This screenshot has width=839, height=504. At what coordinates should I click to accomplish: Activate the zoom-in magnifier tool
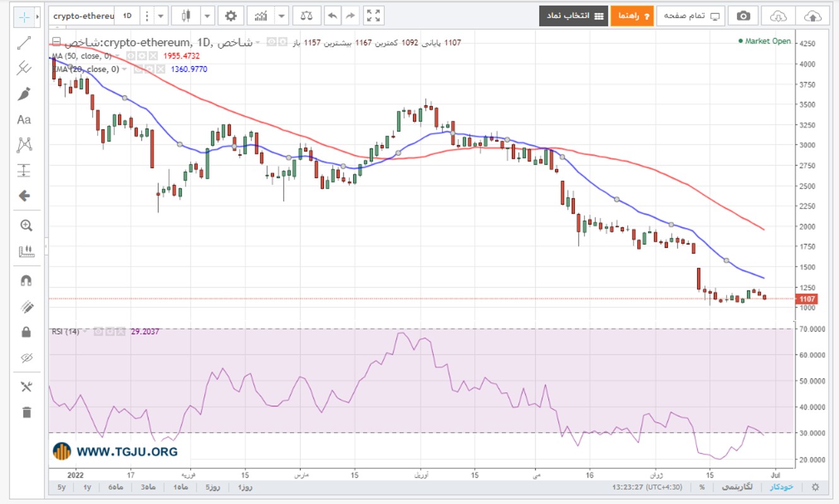pos(26,226)
